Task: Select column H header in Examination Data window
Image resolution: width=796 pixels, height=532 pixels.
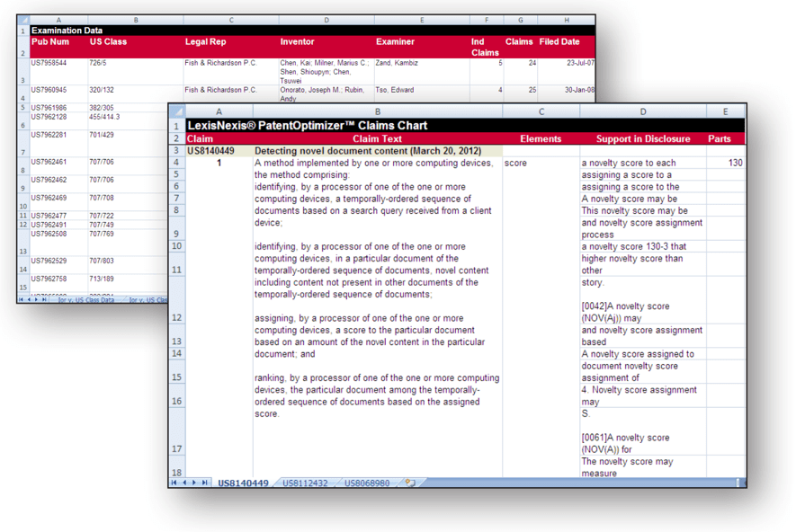Action: (x=566, y=21)
